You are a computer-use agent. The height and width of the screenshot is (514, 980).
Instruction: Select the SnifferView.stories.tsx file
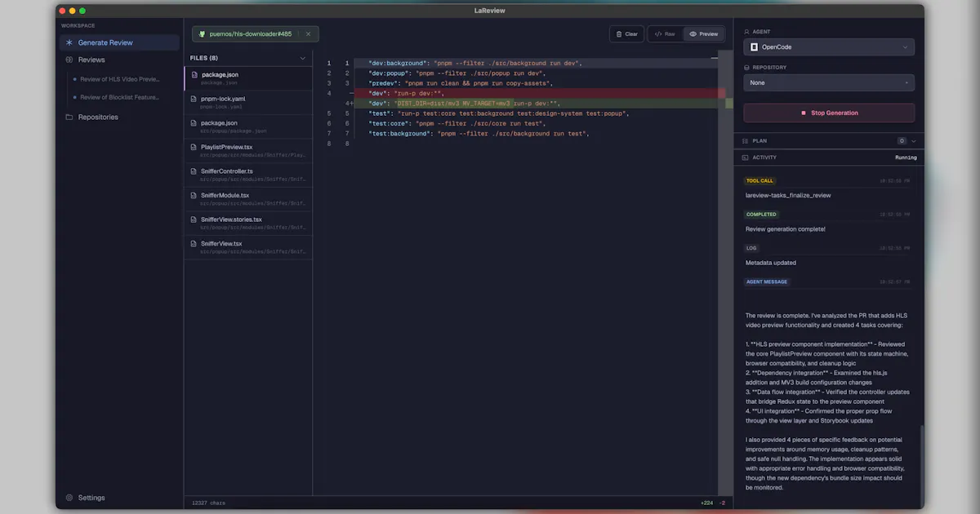coord(248,223)
